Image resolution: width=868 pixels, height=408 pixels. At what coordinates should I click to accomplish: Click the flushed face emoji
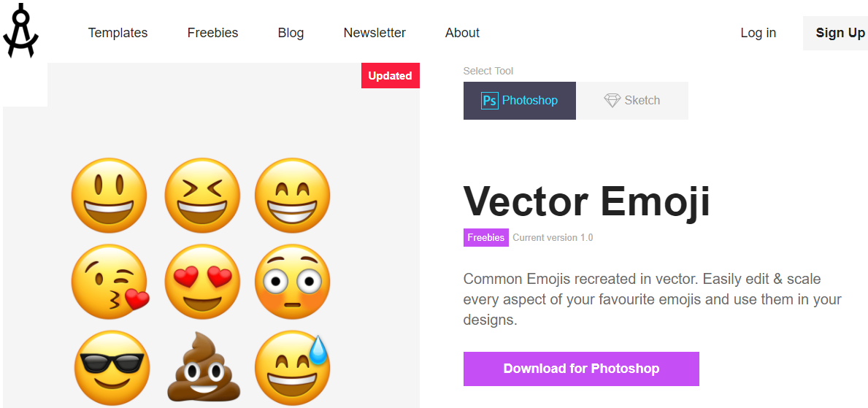coord(292,282)
